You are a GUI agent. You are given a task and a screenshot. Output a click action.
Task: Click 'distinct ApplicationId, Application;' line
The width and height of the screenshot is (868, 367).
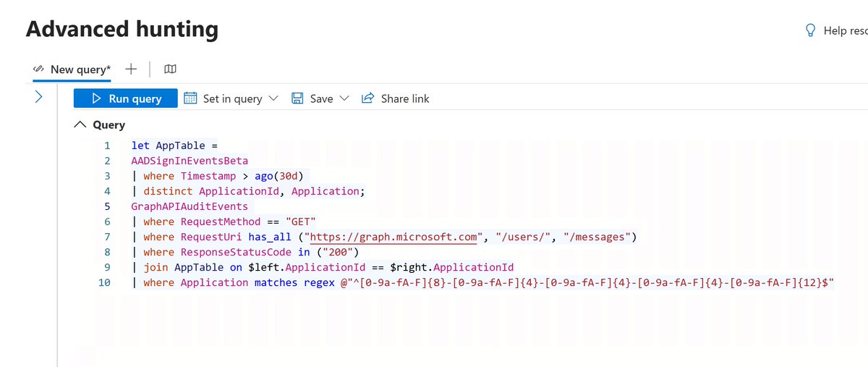point(256,191)
